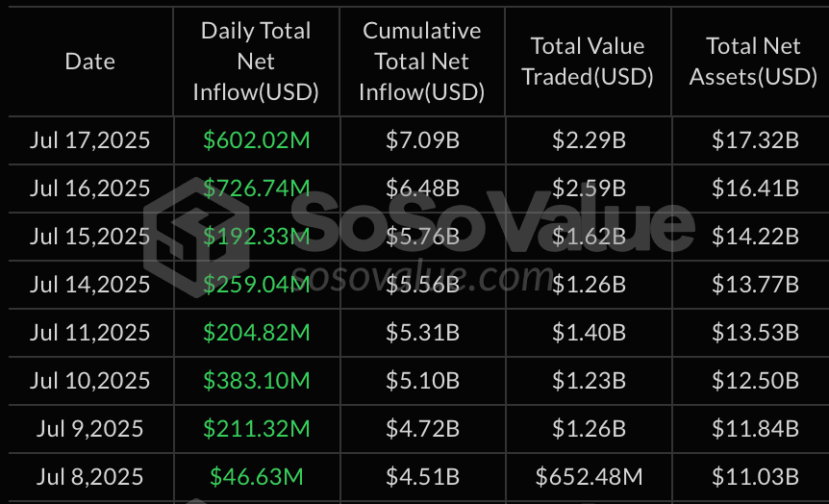Viewport: 829px width, 504px height.
Task: Select the $652.48M traded value
Action: [x=589, y=478]
